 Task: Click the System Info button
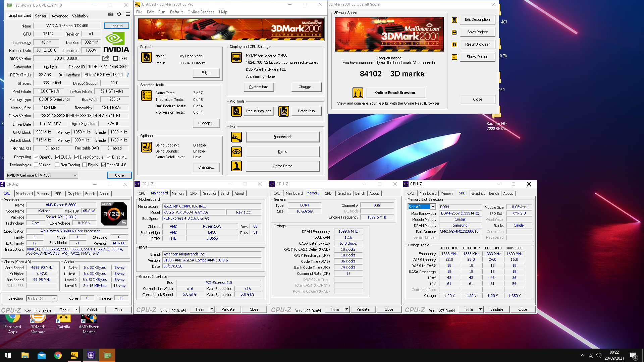pos(259,87)
